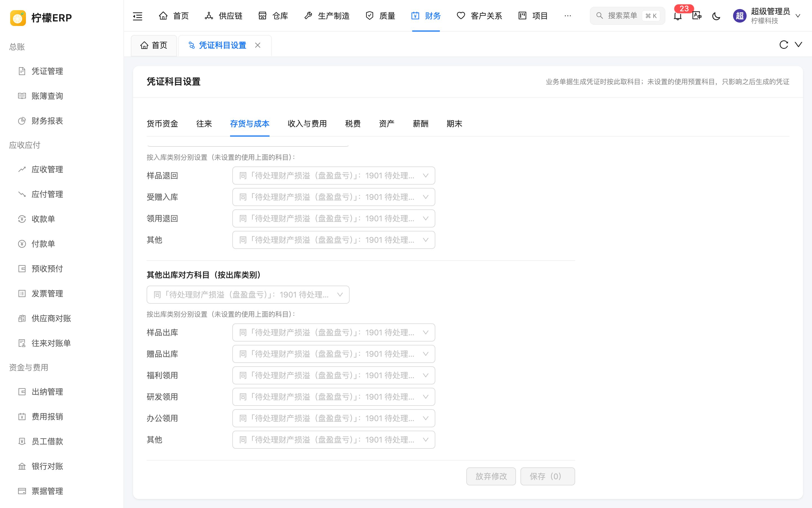Show more menus via ellipsis

click(x=568, y=16)
